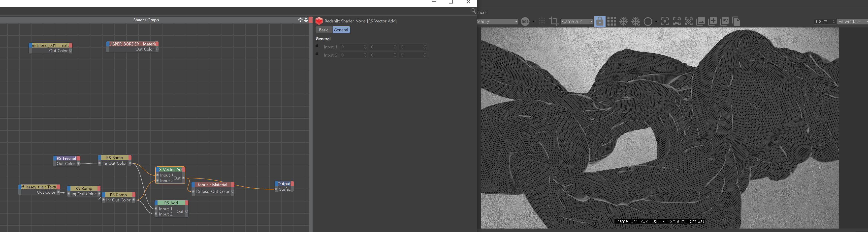Click the 100 % zoom stepper
The width and height of the screenshot is (868, 232).
pyautogui.click(x=834, y=22)
